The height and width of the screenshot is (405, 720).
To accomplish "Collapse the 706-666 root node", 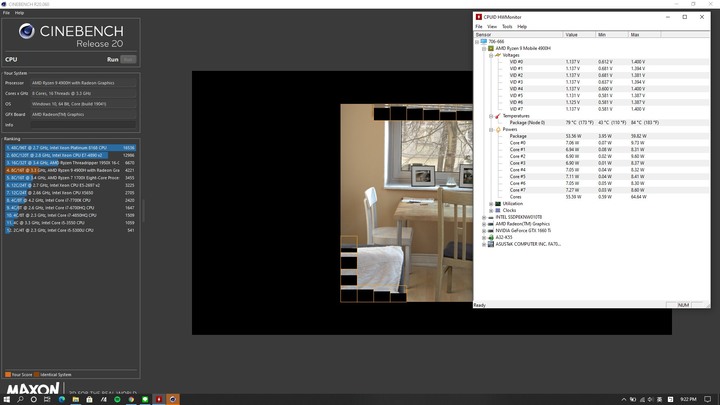I will coord(477,42).
